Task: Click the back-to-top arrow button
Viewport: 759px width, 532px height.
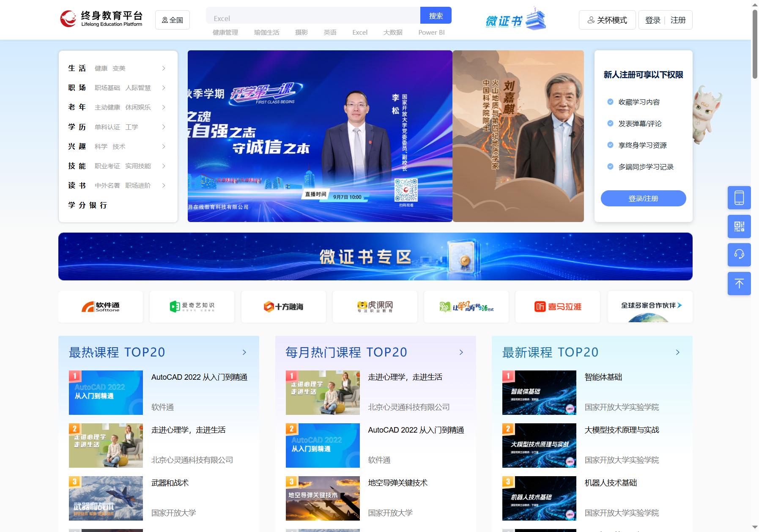Action: [739, 283]
